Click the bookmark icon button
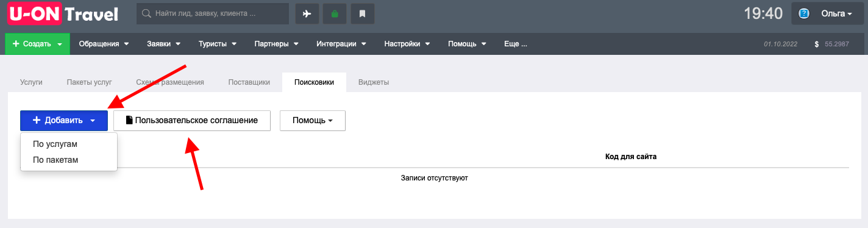Screen dimensions: 868x228 pos(363,13)
